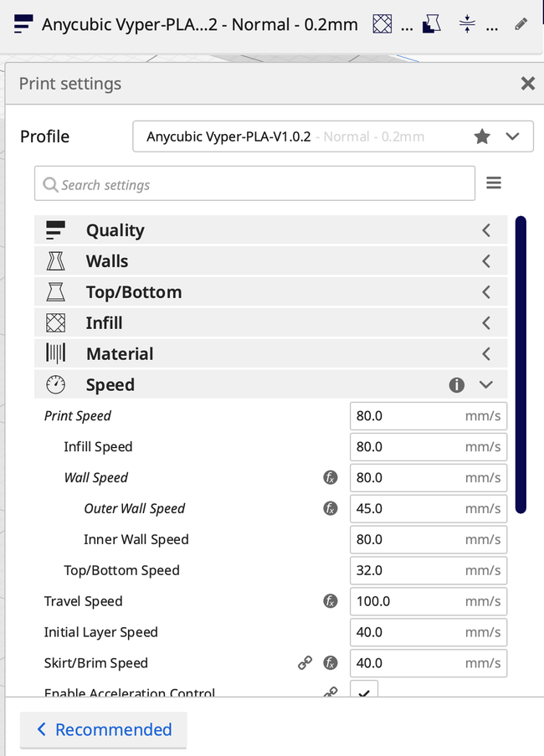Click the Recommended mode button

click(x=103, y=729)
